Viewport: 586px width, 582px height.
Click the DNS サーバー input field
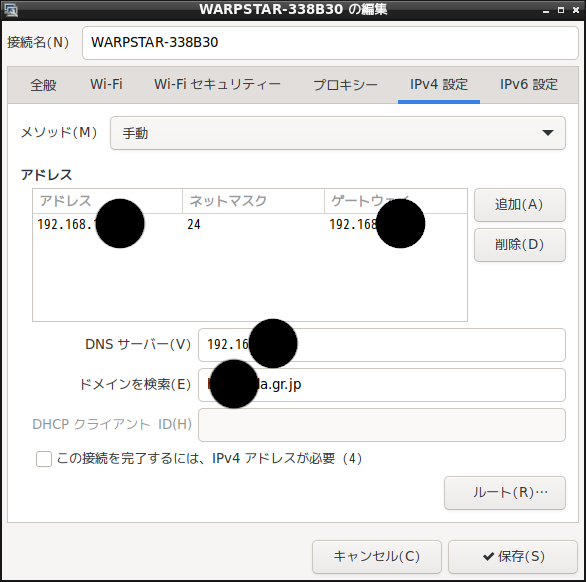coord(382,345)
